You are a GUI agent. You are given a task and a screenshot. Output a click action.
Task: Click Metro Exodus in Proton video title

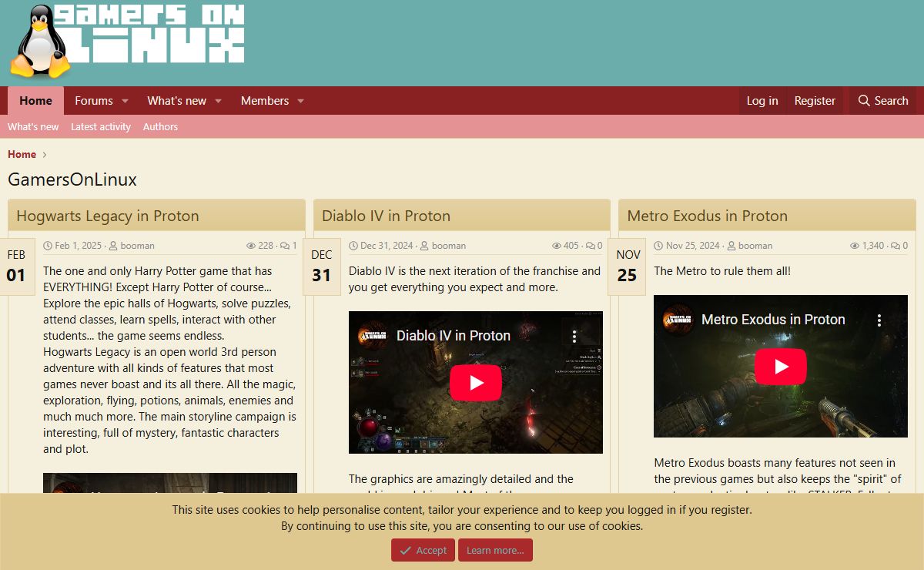[773, 320]
